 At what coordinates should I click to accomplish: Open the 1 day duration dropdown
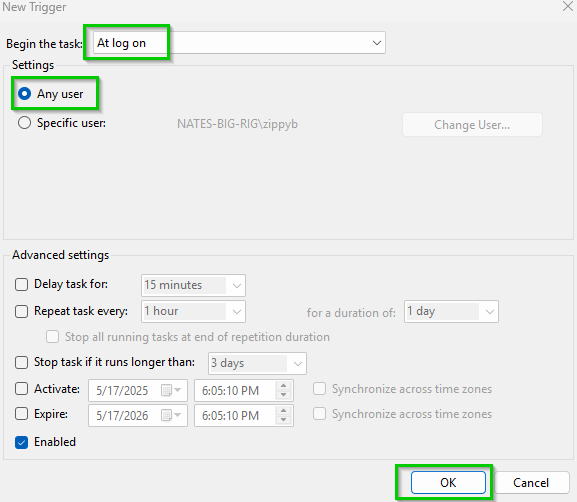451,312
